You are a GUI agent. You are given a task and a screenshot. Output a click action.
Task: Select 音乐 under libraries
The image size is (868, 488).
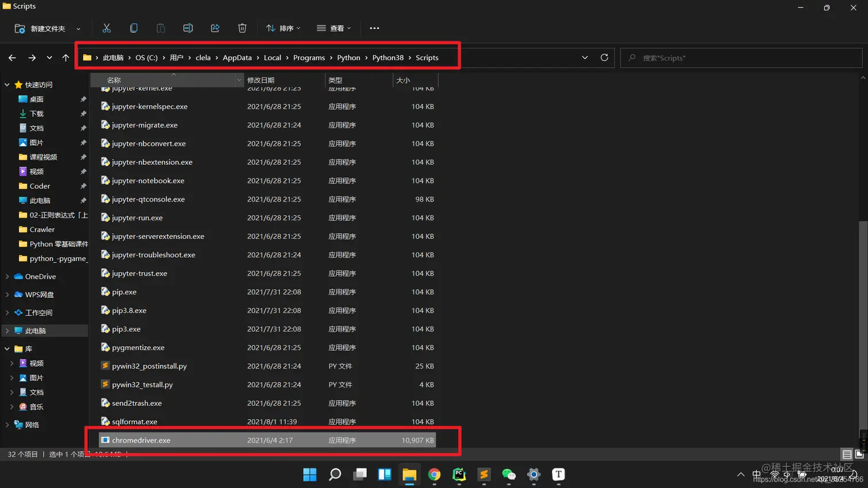36,407
